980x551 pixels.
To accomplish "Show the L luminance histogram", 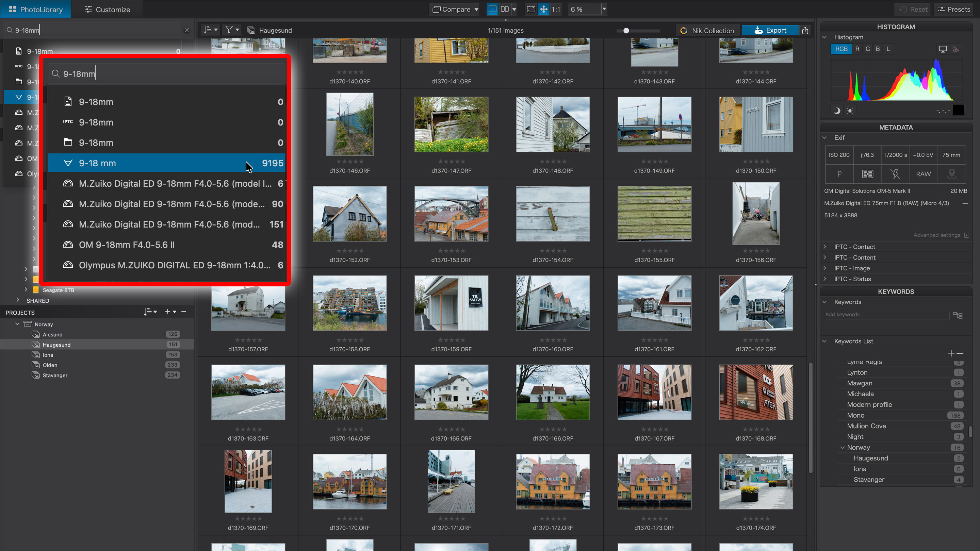I will point(888,49).
